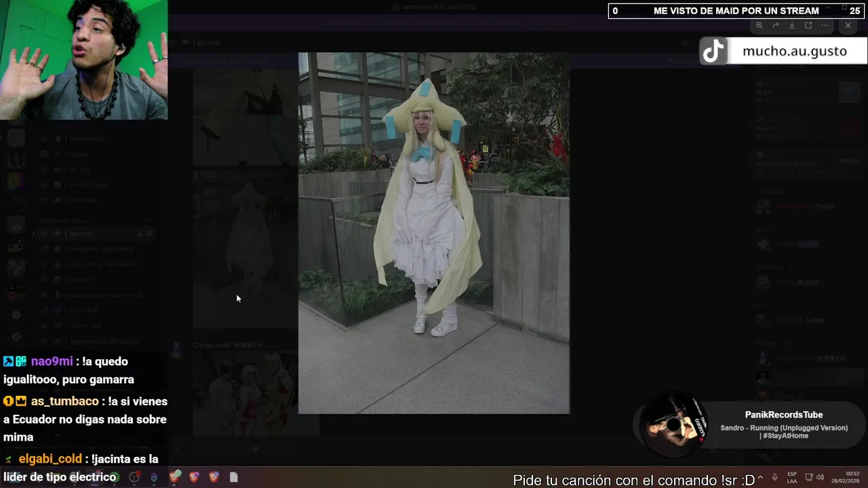
Task: Click the Sandro - Running song title
Action: click(x=784, y=432)
